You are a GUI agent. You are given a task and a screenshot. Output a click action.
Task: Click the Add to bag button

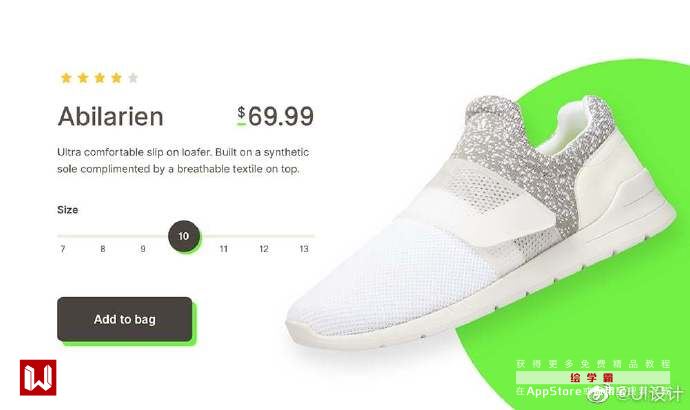[x=125, y=319]
